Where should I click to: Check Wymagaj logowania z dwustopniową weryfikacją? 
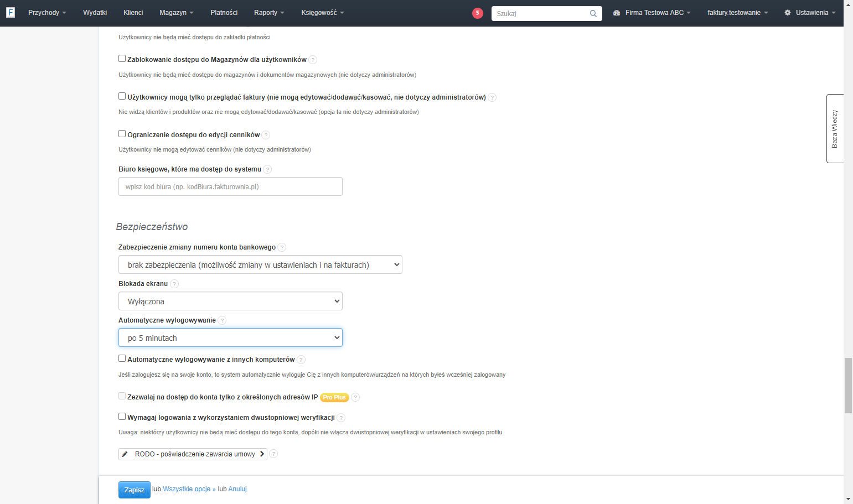pos(122,417)
